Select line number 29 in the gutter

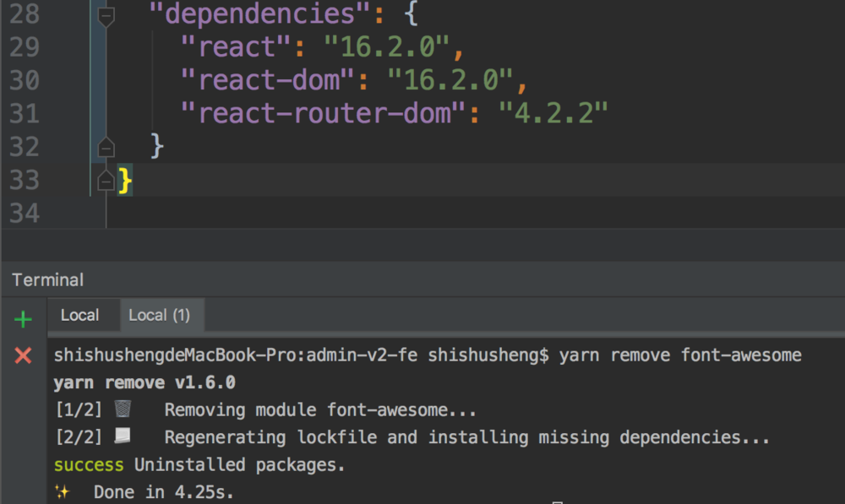pos(25,47)
